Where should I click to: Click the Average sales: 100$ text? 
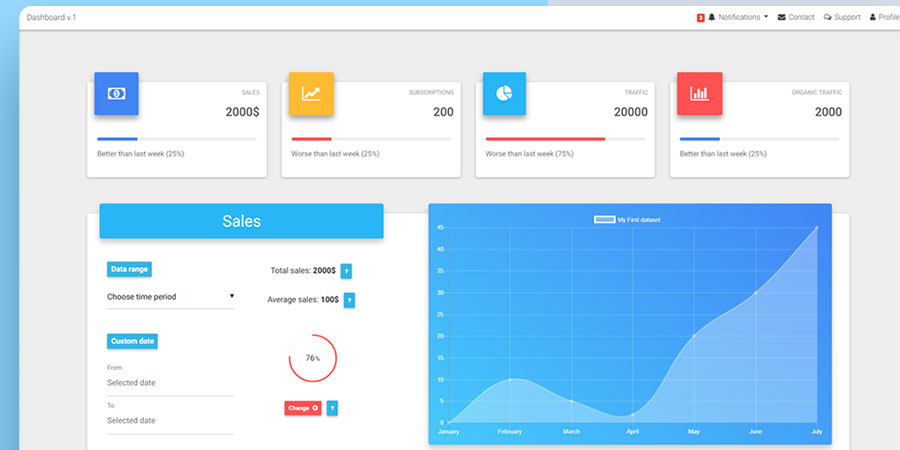pos(303,300)
